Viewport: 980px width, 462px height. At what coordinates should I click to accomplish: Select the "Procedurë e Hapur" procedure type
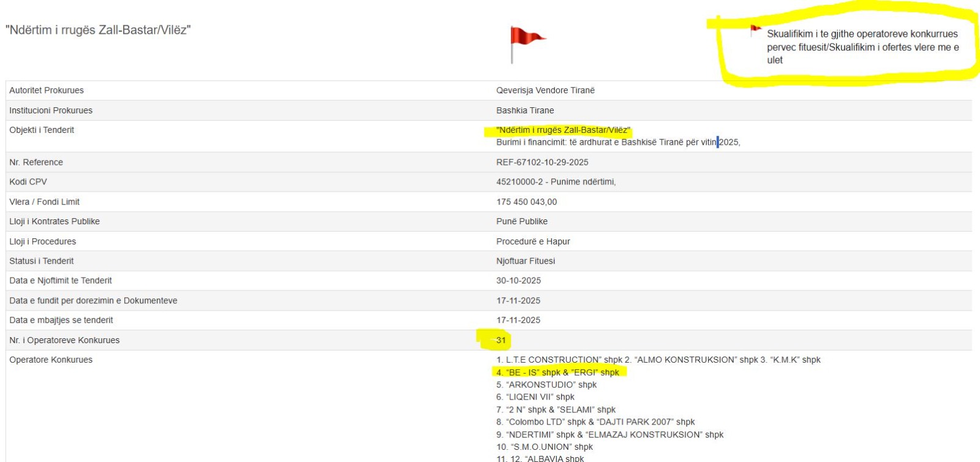533,241
